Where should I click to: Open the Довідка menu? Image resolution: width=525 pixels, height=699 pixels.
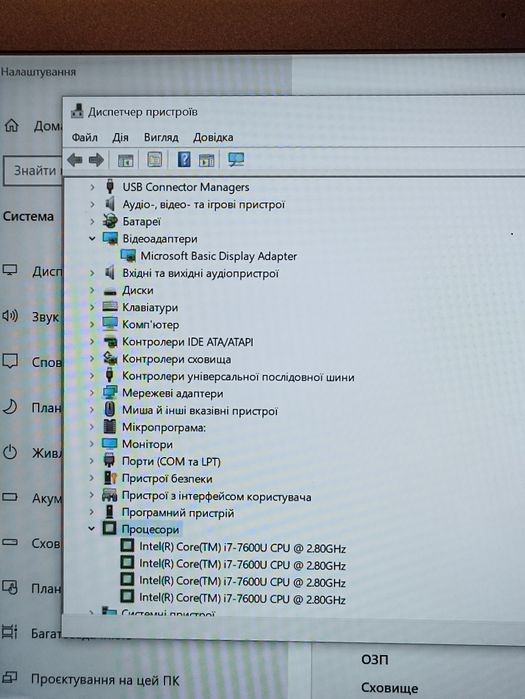tap(213, 137)
